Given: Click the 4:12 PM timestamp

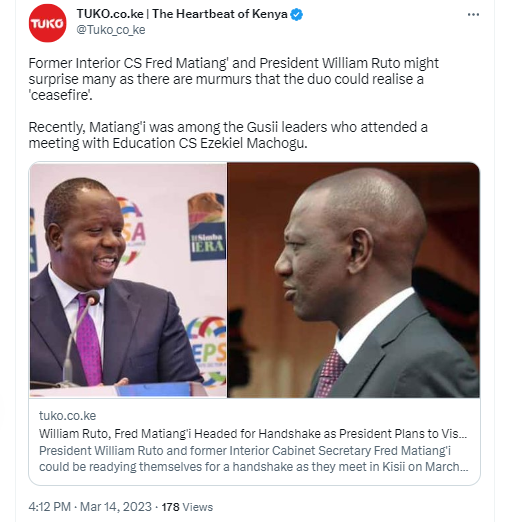Looking at the screenshot, I should click(x=49, y=507).
